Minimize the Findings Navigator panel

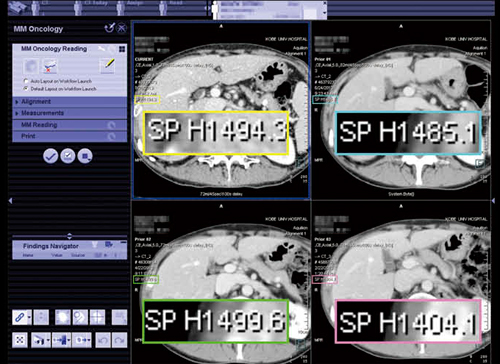(x=123, y=242)
